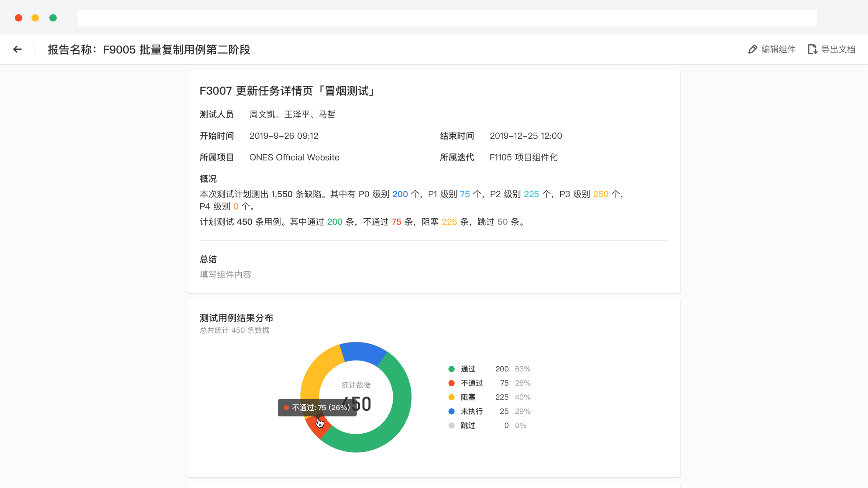Image resolution: width=868 pixels, height=488 pixels.
Task: Click the pencil edit-widget icon
Action: tap(753, 49)
